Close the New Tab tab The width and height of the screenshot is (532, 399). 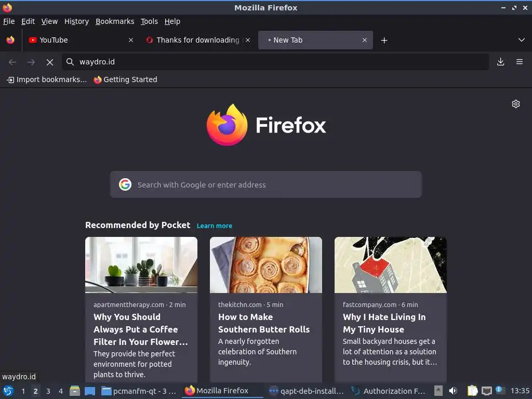[x=364, y=40]
